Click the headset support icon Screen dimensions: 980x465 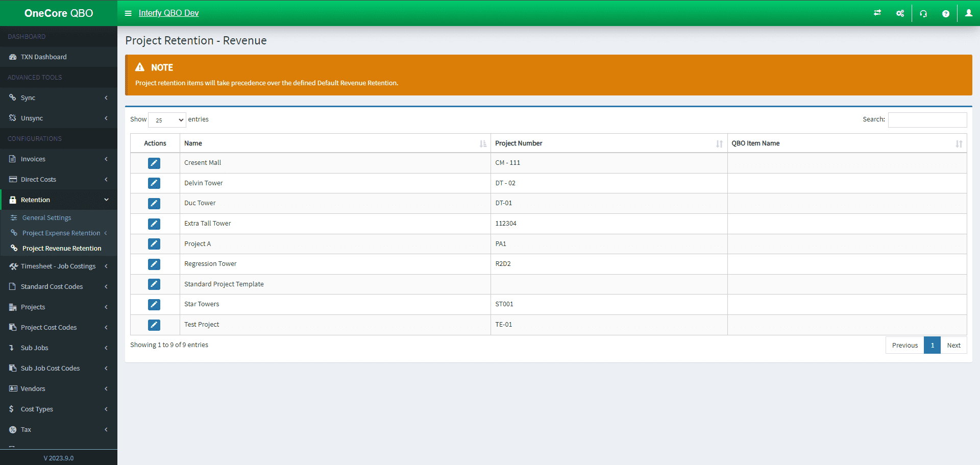(923, 14)
